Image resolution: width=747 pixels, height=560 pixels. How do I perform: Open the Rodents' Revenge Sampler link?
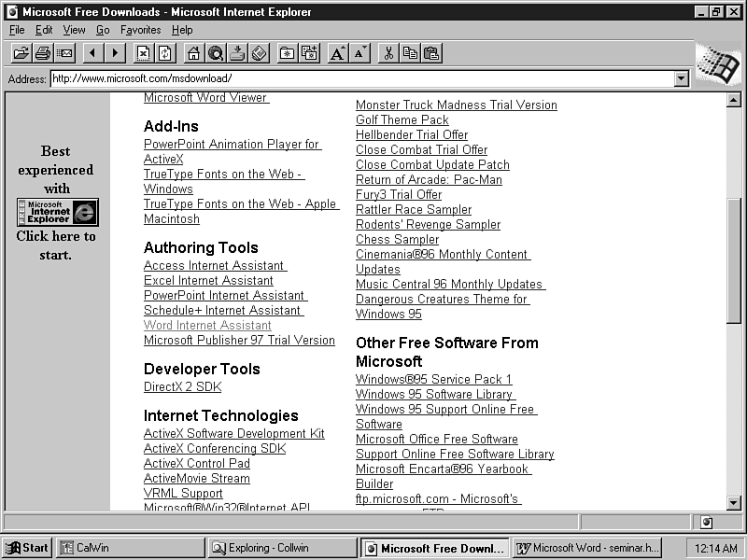pos(429,224)
